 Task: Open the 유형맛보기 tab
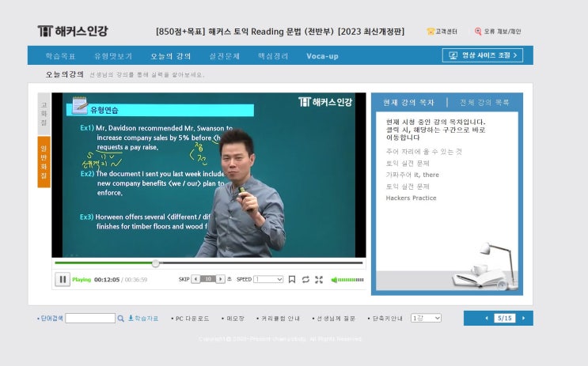pos(113,56)
